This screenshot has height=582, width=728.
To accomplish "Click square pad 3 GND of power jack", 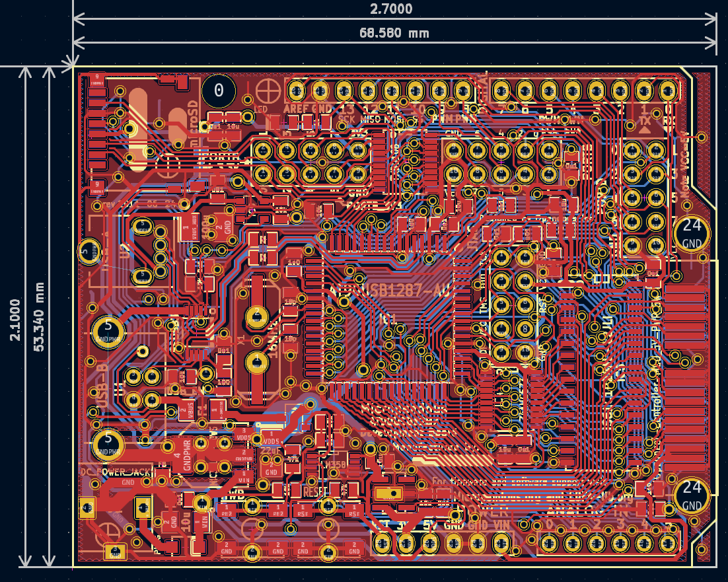I will pyautogui.click(x=115, y=552).
